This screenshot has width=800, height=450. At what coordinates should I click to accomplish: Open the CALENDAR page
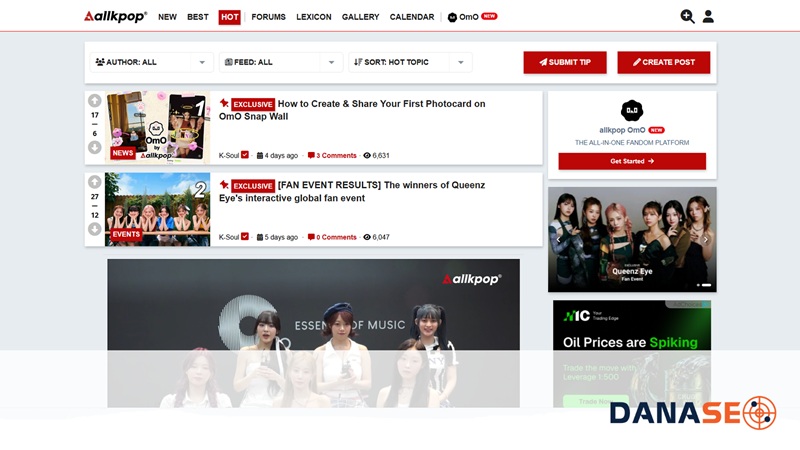point(412,17)
